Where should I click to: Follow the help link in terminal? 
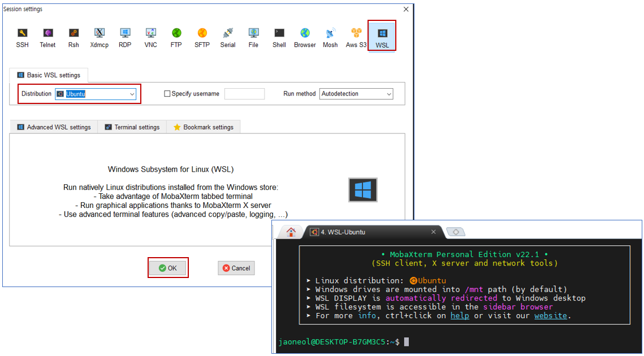click(x=460, y=316)
